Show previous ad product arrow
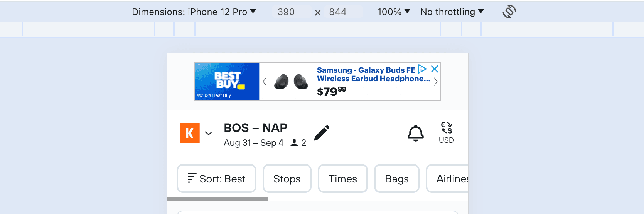 pos(265,82)
